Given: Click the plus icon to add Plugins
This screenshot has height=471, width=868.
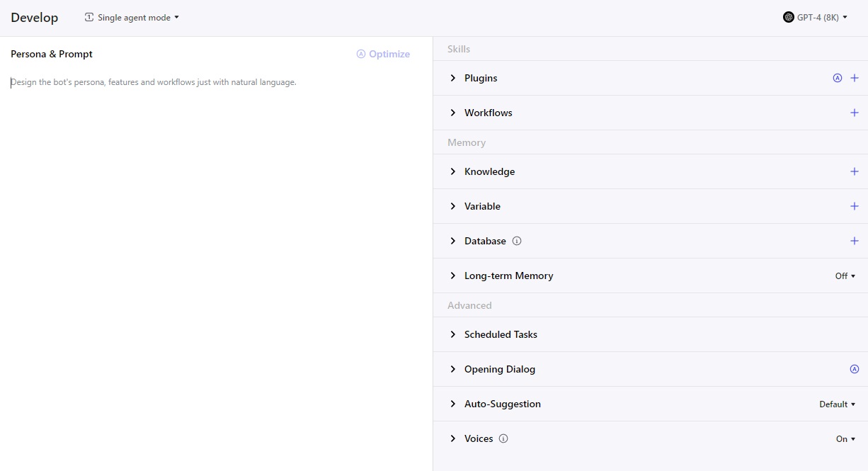Looking at the screenshot, I should tap(854, 78).
